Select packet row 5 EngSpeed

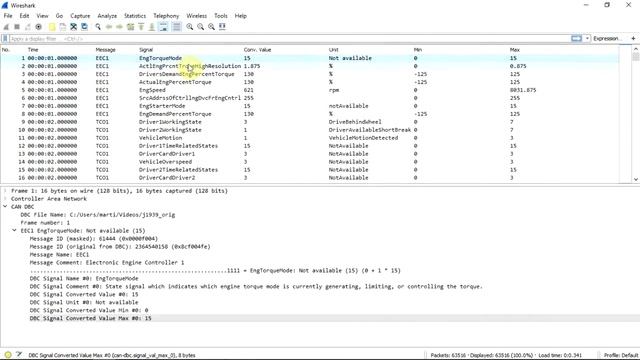309,90
